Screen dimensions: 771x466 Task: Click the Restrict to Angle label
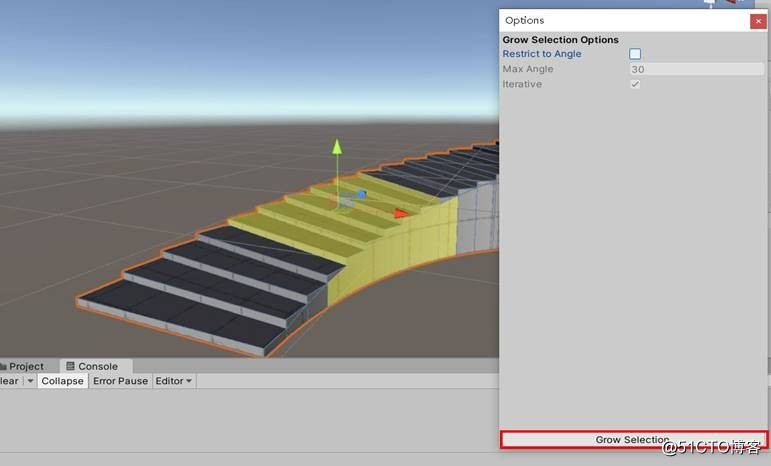click(541, 54)
